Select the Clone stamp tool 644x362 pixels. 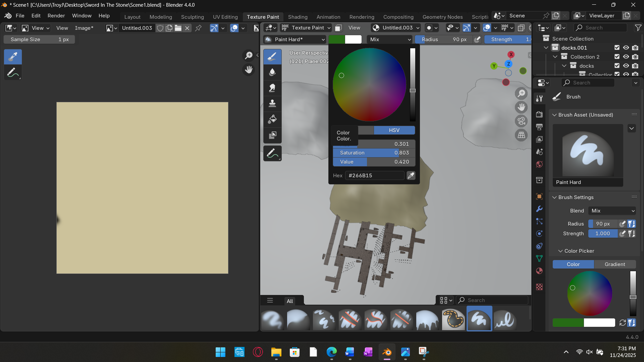(x=272, y=103)
